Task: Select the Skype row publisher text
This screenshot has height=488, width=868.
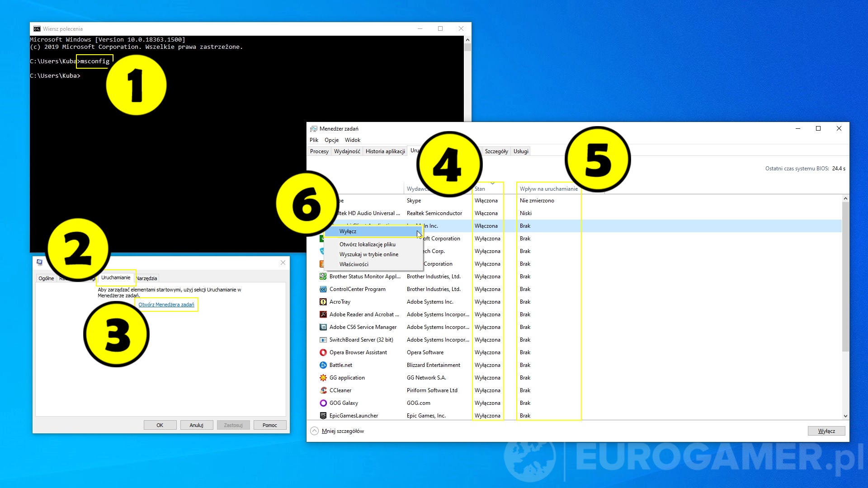Action: [414, 201]
